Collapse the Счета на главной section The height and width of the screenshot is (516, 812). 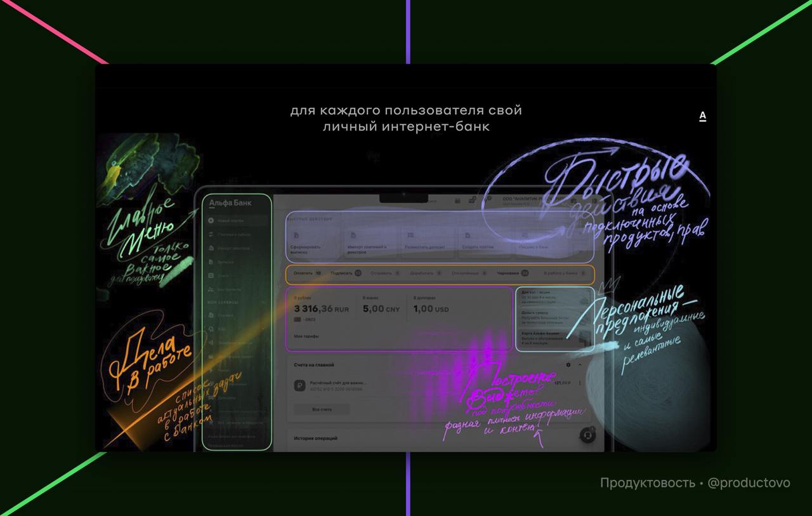click(580, 365)
